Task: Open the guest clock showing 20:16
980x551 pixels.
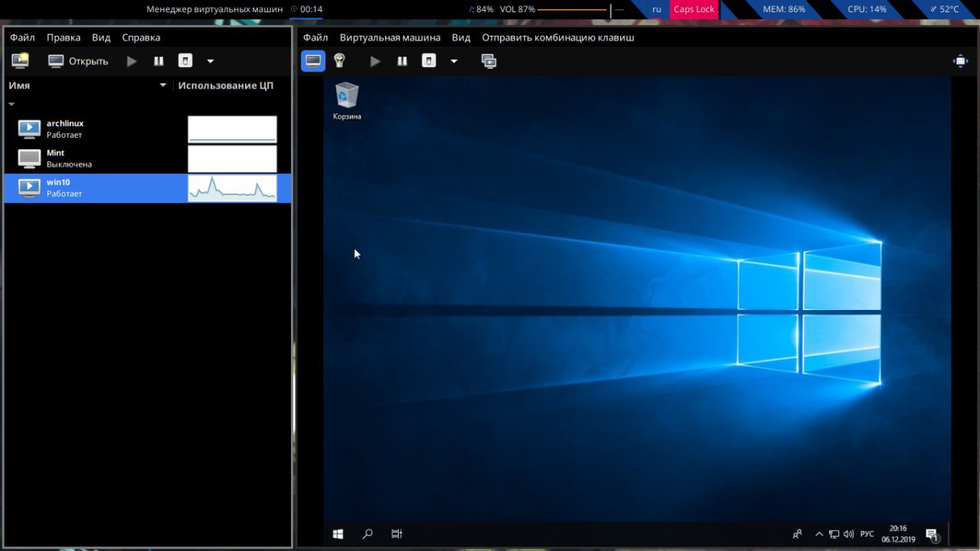Action: click(898, 533)
